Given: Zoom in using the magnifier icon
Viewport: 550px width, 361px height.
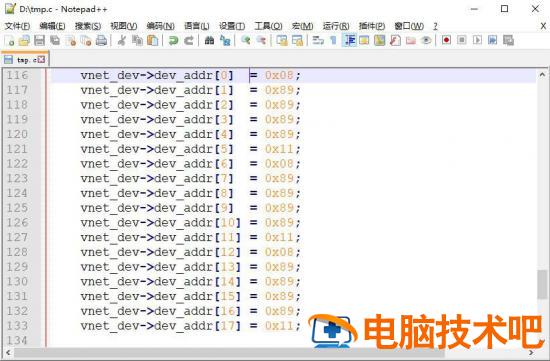Looking at the screenshot, I should pyautogui.click(x=246, y=41).
